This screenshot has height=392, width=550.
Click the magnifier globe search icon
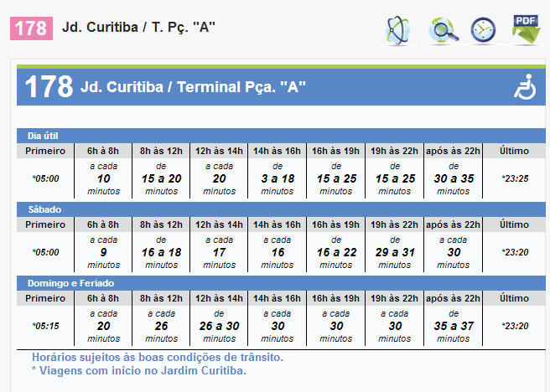[x=443, y=31]
